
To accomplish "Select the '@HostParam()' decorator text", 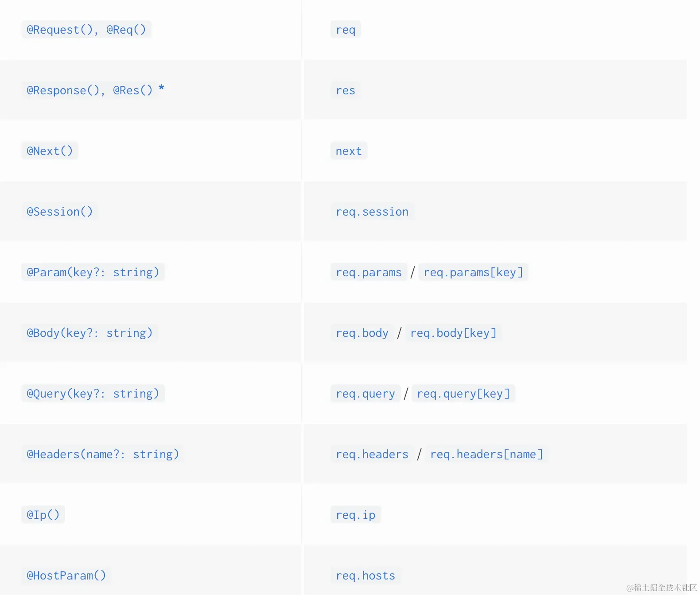I will click(66, 576).
